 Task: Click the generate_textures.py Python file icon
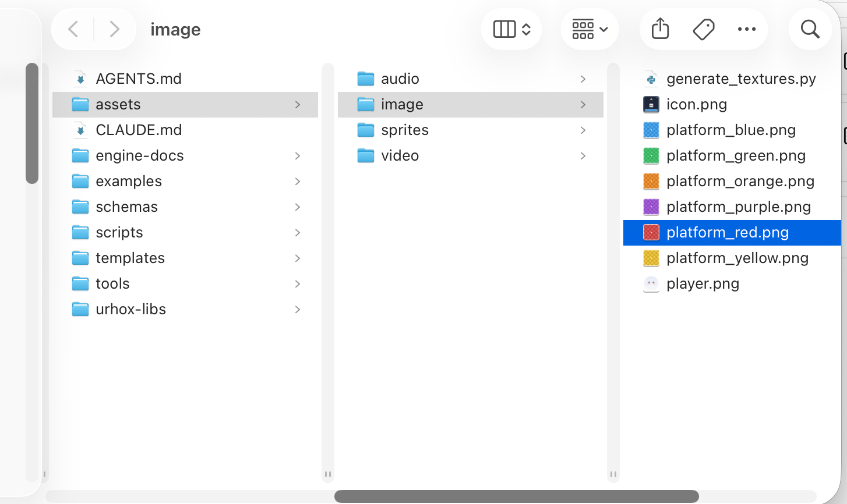[651, 79]
